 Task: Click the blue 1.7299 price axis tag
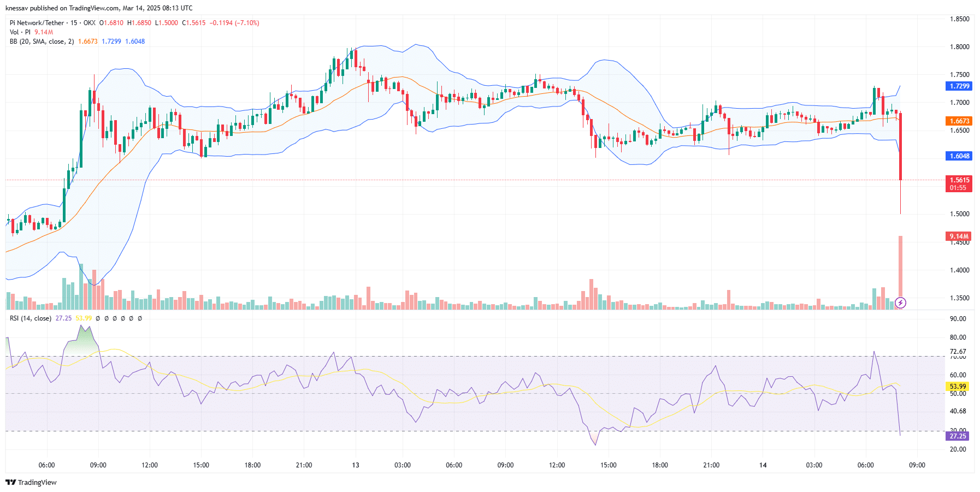[x=959, y=86]
